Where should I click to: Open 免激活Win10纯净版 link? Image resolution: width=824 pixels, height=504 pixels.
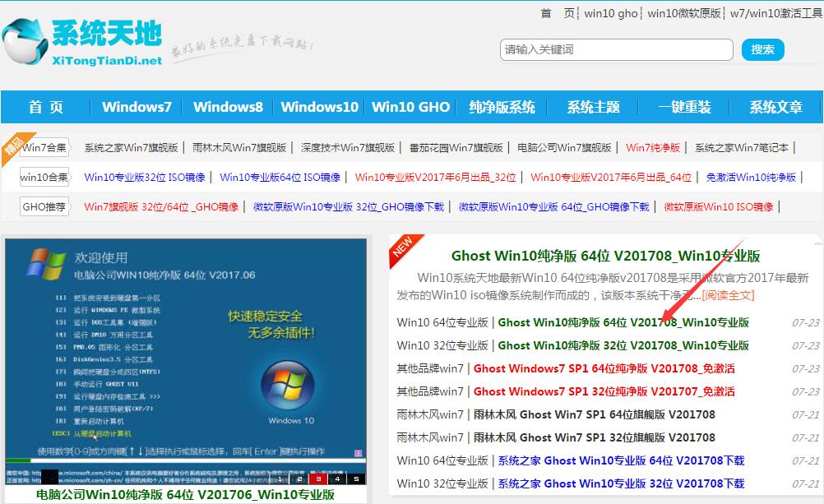coord(751,177)
